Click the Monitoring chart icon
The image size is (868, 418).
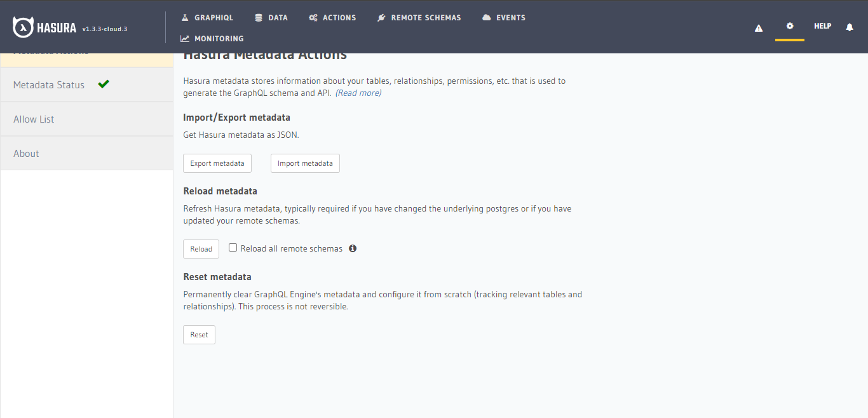click(x=186, y=38)
